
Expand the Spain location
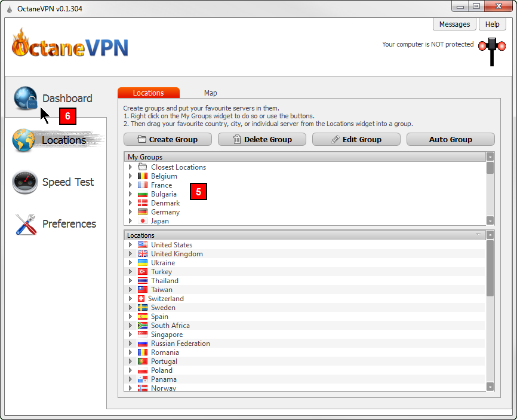pyautogui.click(x=130, y=317)
